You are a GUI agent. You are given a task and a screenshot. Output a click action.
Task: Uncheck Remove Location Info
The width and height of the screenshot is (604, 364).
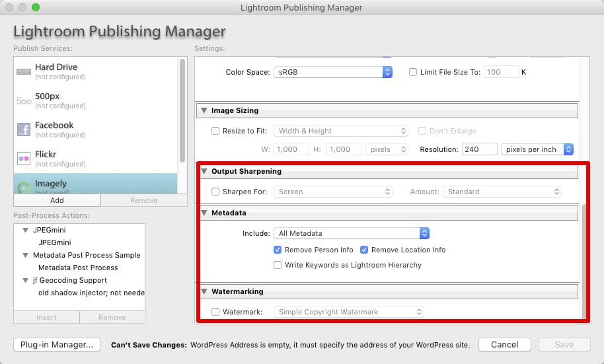coord(364,250)
